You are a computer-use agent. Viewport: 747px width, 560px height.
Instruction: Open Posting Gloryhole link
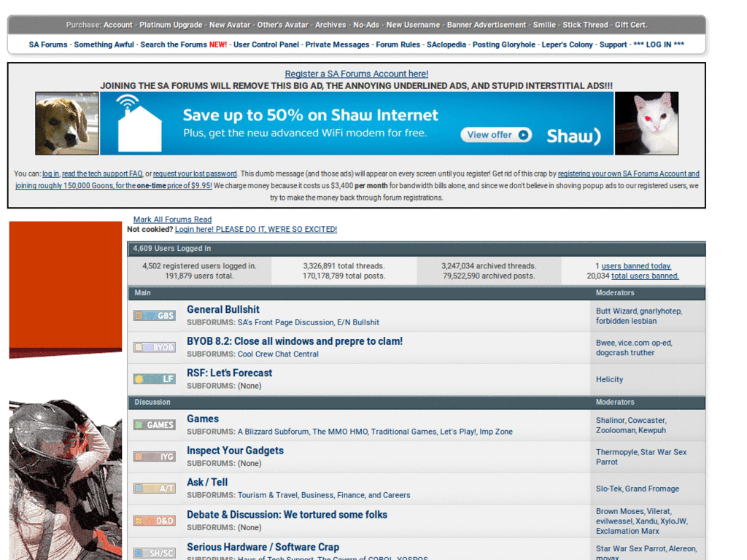[504, 44]
